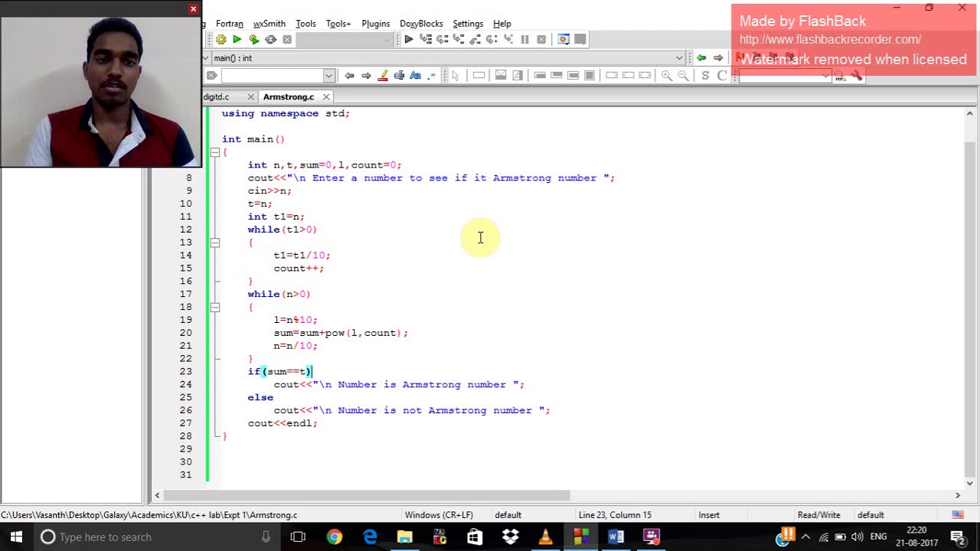Click the Read/Write status entry

[x=818, y=515]
